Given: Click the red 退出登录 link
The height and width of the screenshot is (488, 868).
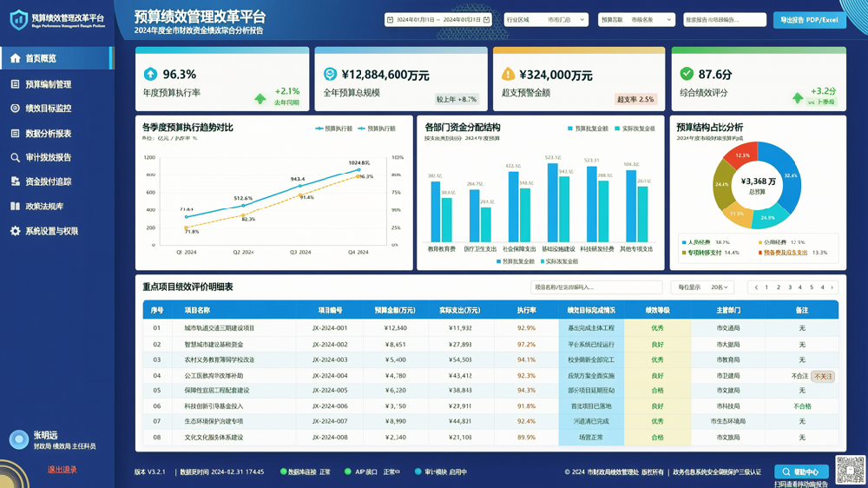Looking at the screenshot, I should (x=62, y=470).
